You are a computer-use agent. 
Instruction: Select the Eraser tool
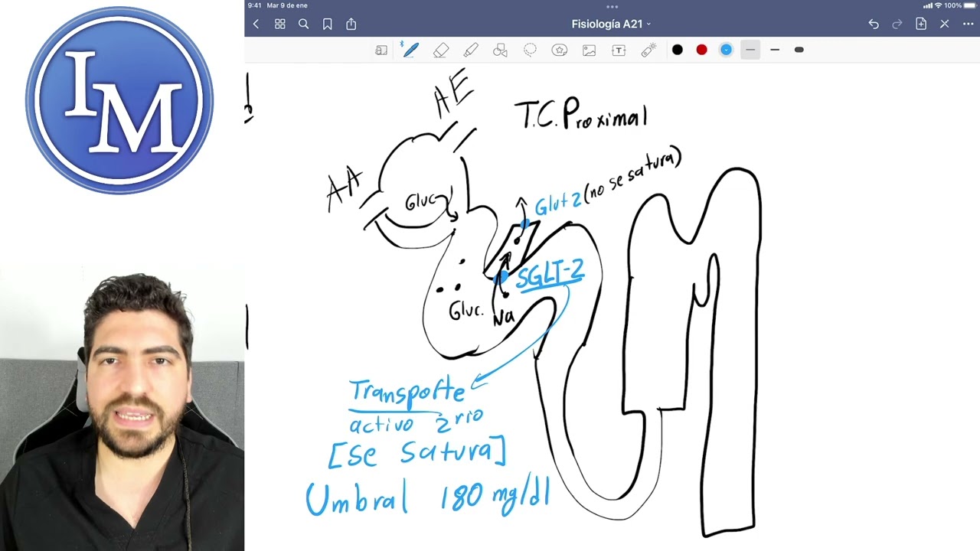click(441, 50)
